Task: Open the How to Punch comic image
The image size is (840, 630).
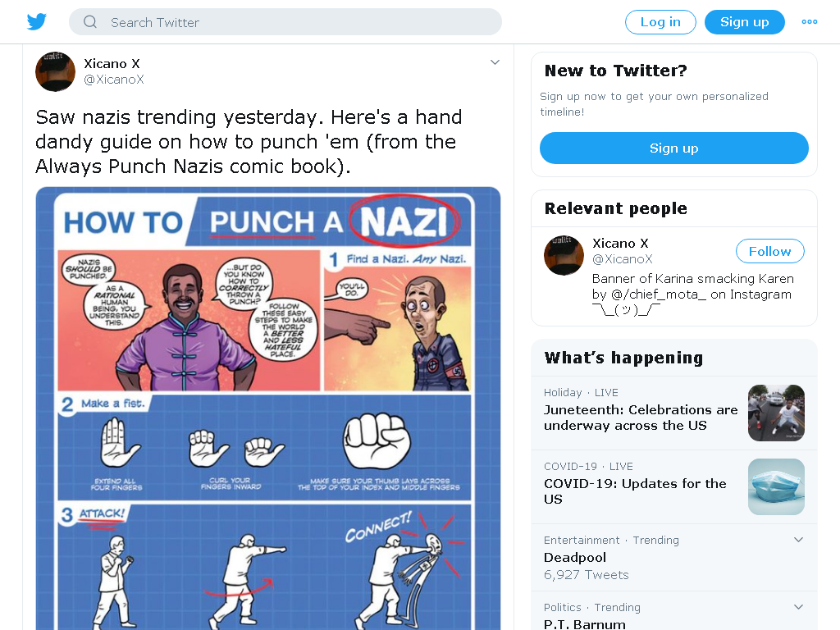Action: [x=268, y=409]
